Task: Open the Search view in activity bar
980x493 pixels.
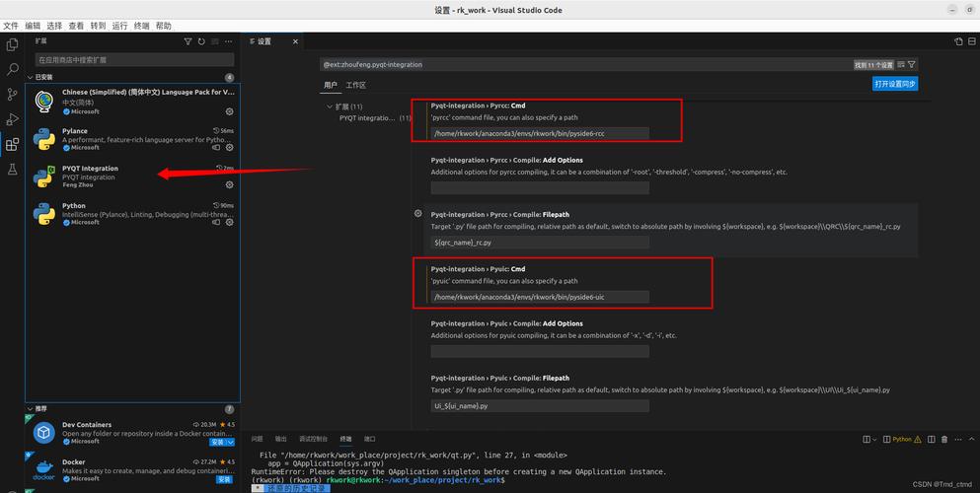Action: [12, 69]
